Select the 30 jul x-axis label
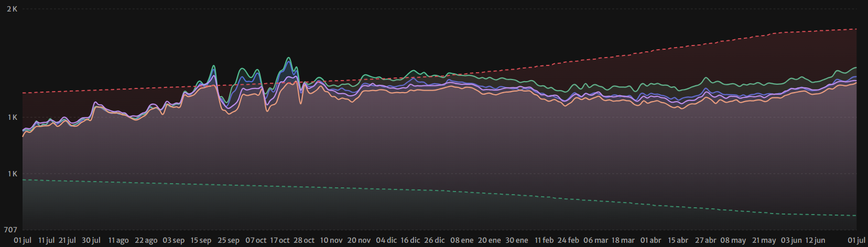868x247 pixels. [x=91, y=240]
